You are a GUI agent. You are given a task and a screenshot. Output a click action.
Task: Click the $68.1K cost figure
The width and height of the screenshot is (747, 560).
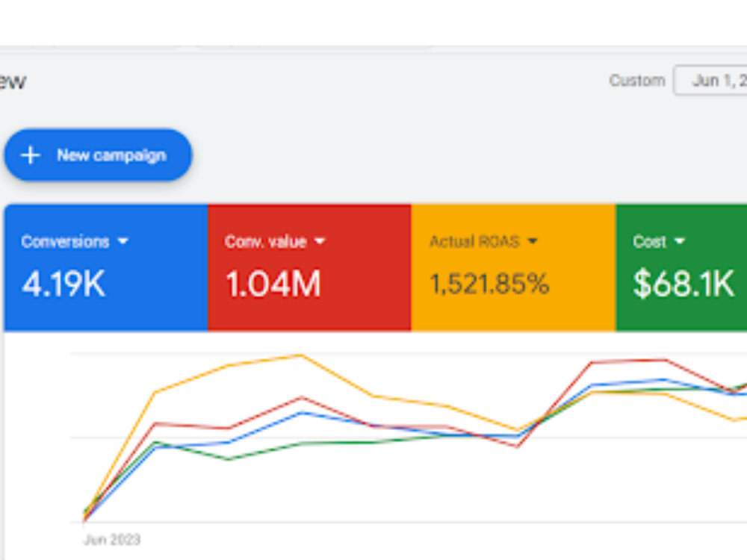684,284
